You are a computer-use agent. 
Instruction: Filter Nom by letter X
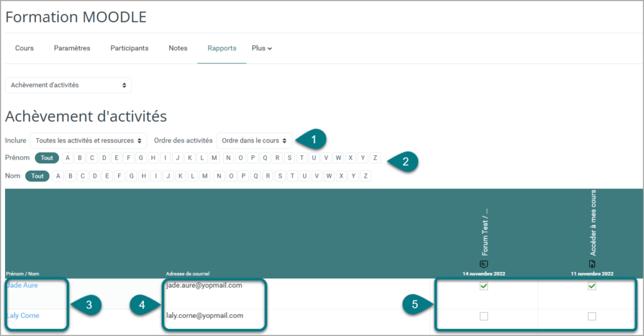click(x=341, y=176)
